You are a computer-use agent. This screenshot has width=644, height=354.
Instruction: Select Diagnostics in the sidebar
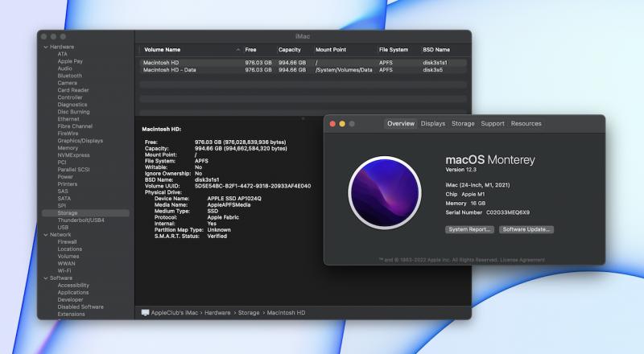[72, 105]
